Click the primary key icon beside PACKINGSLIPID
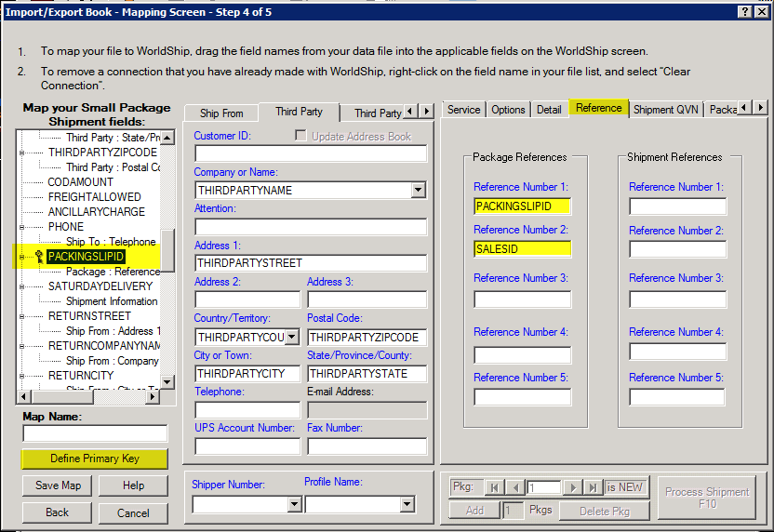The image size is (774, 532). 39,257
